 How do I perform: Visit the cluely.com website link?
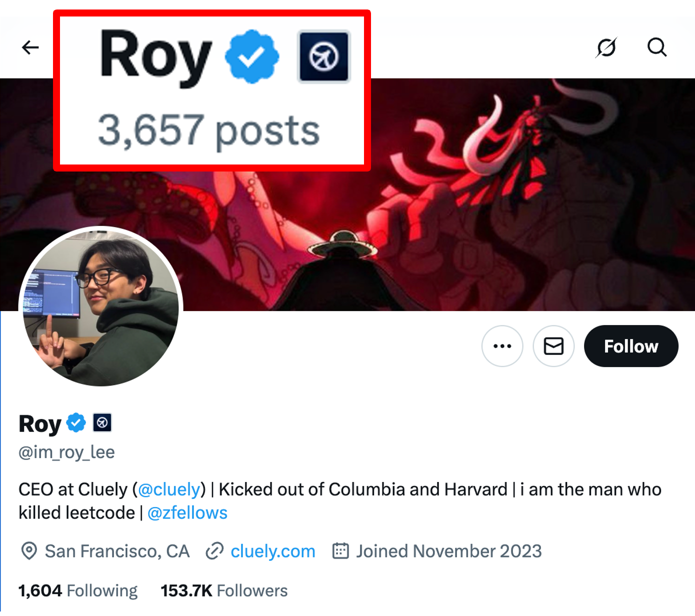pyautogui.click(x=272, y=551)
